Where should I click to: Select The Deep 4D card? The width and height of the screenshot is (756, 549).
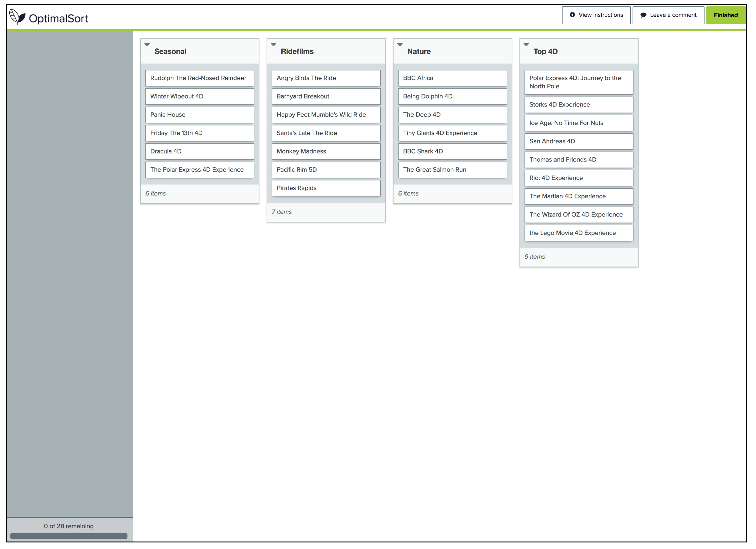(452, 115)
